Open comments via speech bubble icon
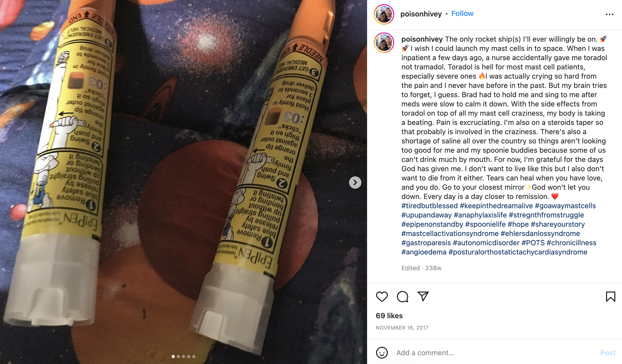Image resolution: width=622 pixels, height=364 pixels. click(x=402, y=297)
